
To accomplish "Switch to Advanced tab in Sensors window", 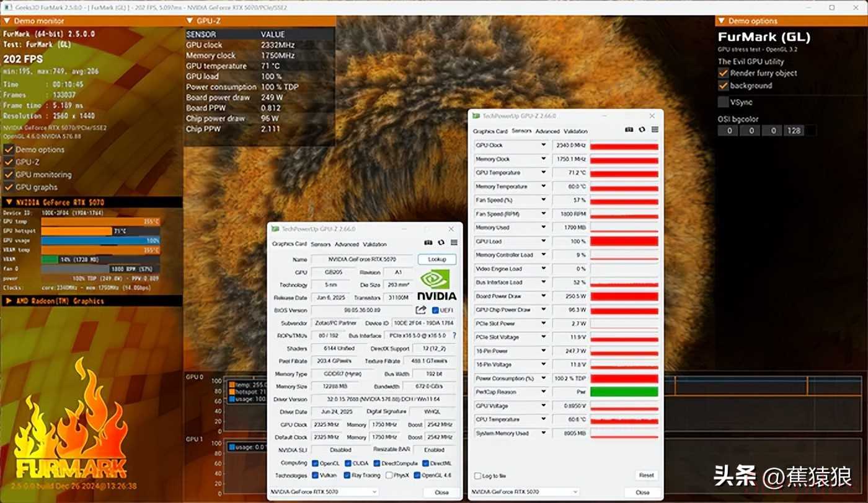I will tap(547, 131).
